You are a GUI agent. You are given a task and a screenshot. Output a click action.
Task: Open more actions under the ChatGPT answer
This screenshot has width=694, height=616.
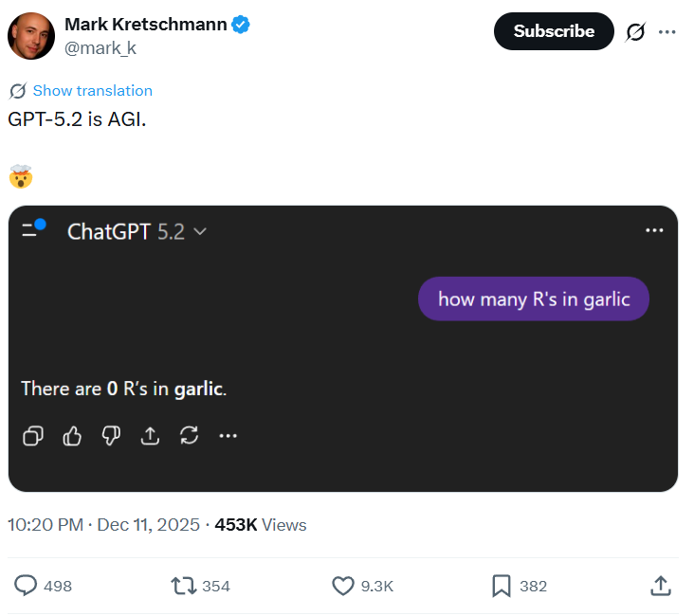pos(228,435)
